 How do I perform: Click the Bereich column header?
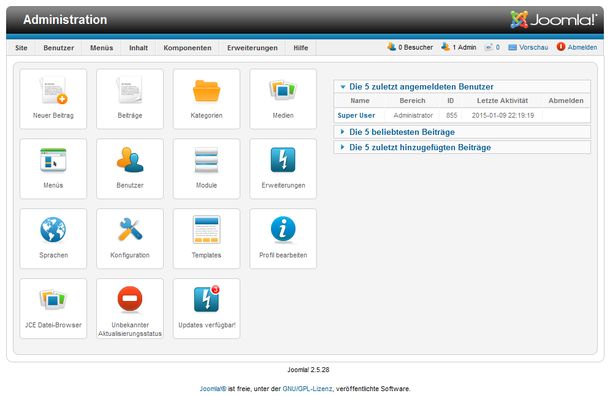(x=412, y=101)
